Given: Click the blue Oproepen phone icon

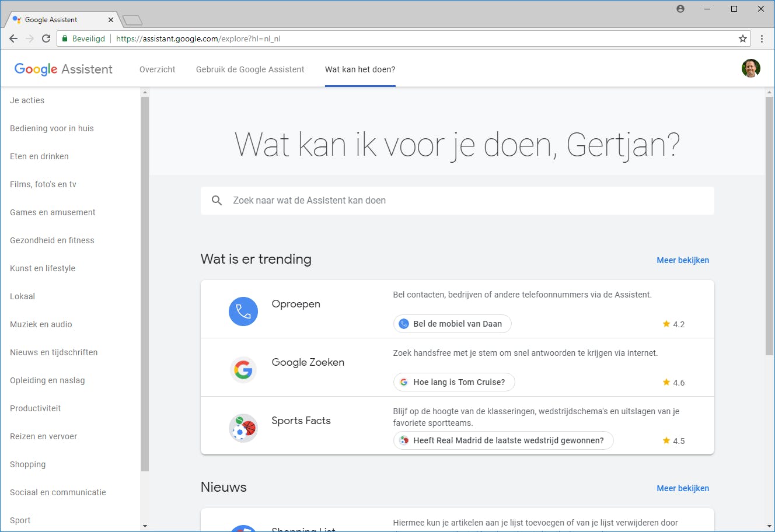Looking at the screenshot, I should click(x=243, y=311).
